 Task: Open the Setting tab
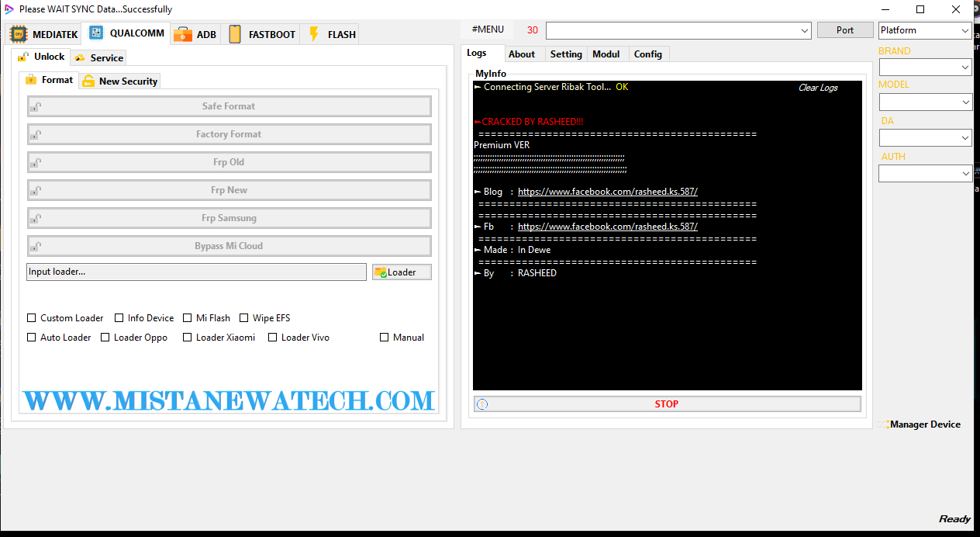click(566, 54)
